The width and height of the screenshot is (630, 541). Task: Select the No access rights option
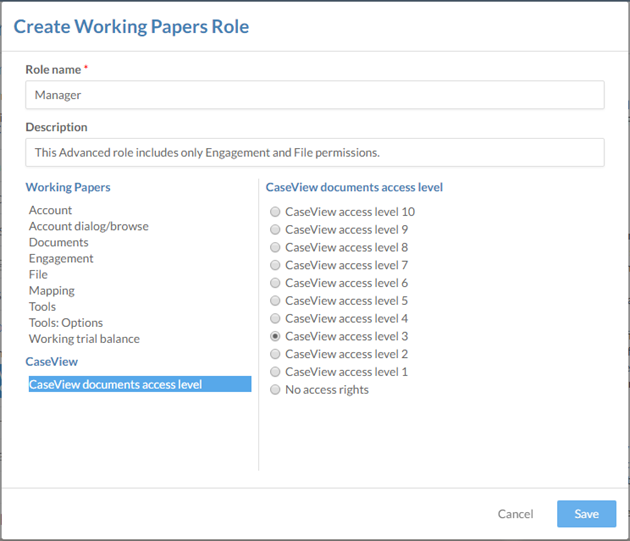pos(275,390)
